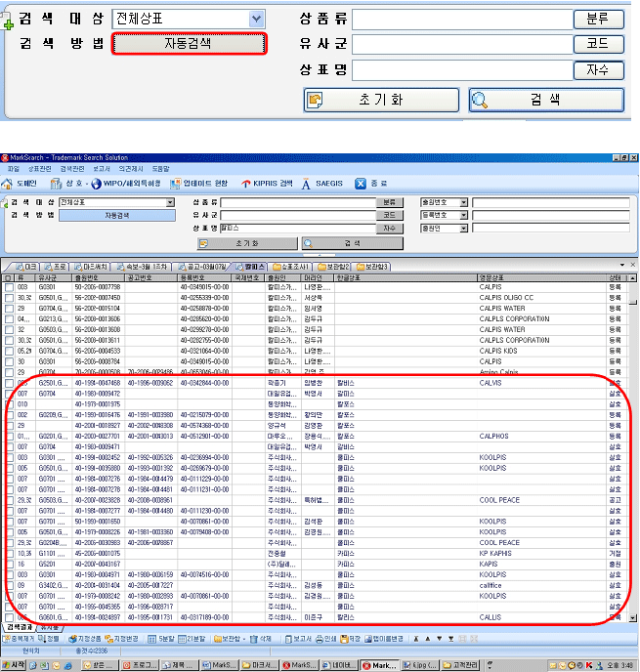Open 마크서 folder taskbar item
This screenshot has width=640, height=672.
(x=259, y=665)
